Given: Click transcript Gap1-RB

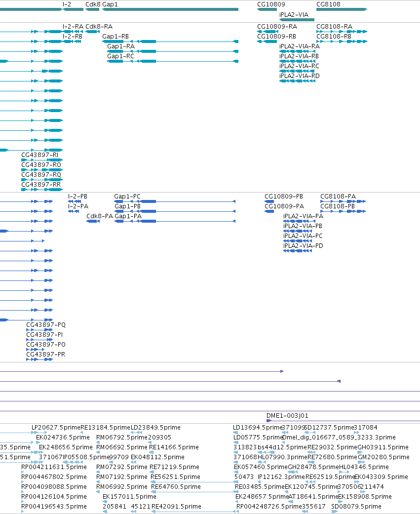Looking at the screenshot, I should coord(115,37).
